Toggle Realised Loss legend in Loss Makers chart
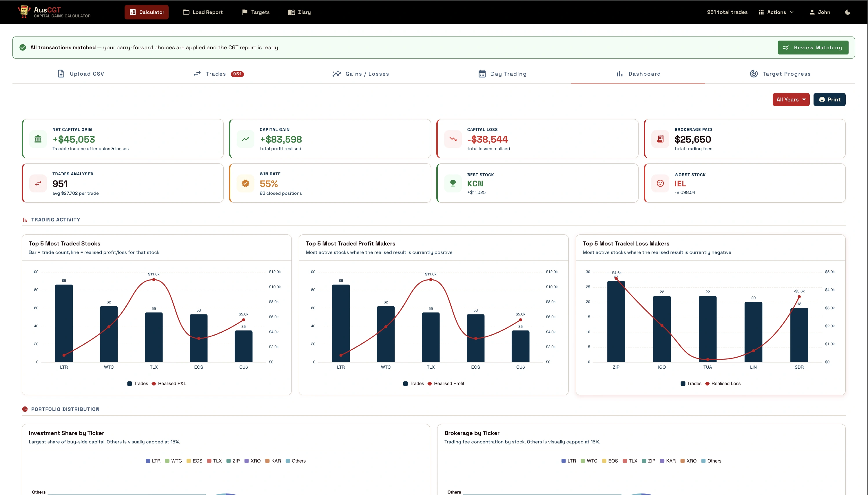This screenshot has width=868, height=495. 723,383
